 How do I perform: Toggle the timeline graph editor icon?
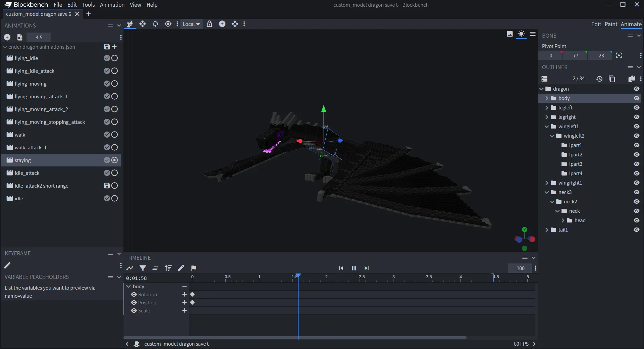[130, 268]
